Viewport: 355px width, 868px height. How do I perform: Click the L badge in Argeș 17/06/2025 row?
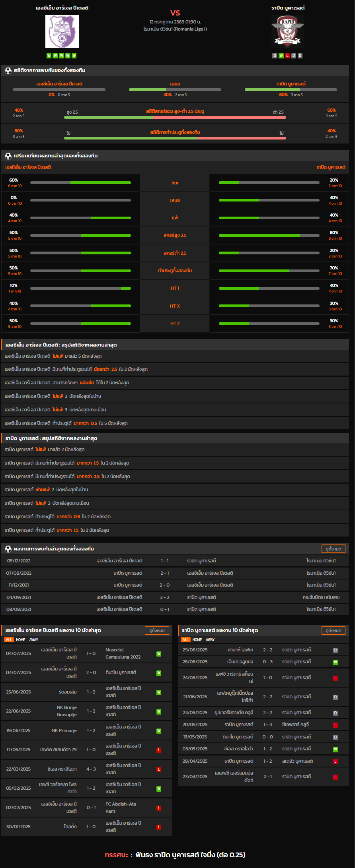click(x=159, y=750)
